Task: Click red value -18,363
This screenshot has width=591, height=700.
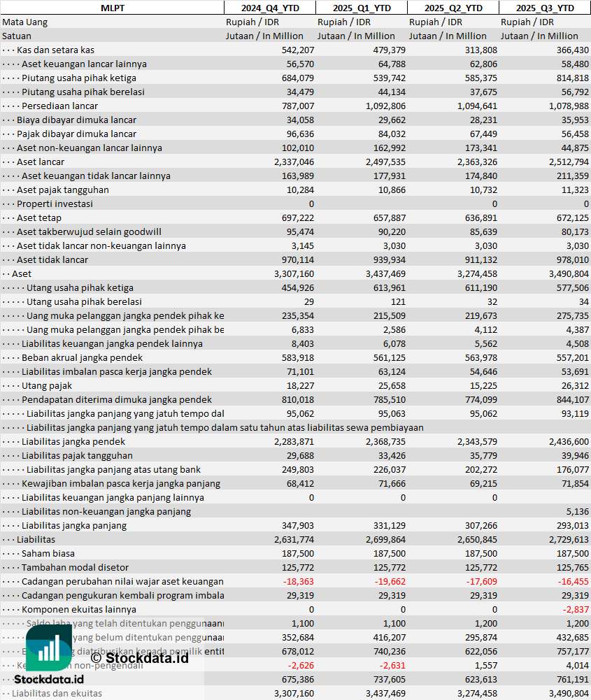Action: click(299, 582)
